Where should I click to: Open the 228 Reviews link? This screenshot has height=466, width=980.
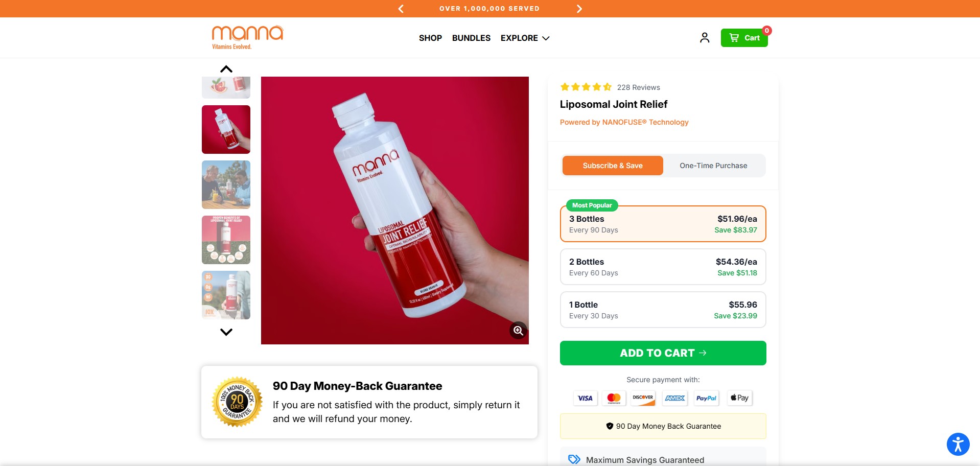coord(638,87)
